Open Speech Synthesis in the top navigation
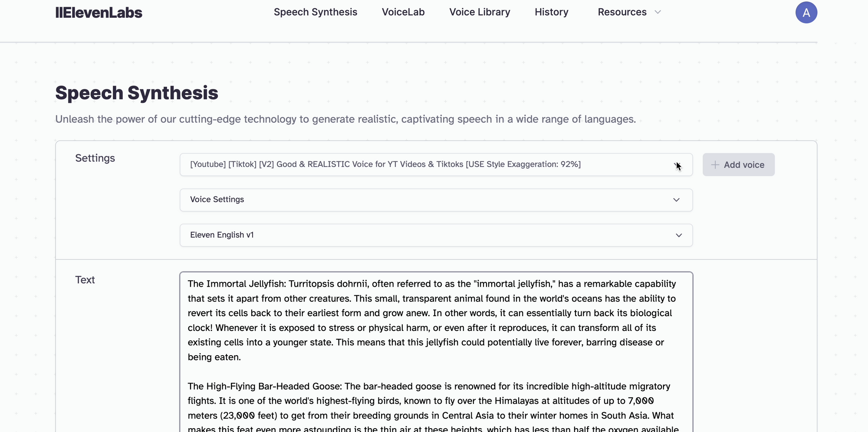 pyautogui.click(x=316, y=12)
